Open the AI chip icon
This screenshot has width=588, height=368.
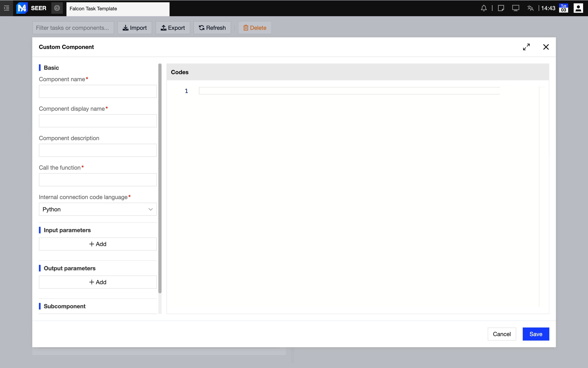(x=57, y=8)
